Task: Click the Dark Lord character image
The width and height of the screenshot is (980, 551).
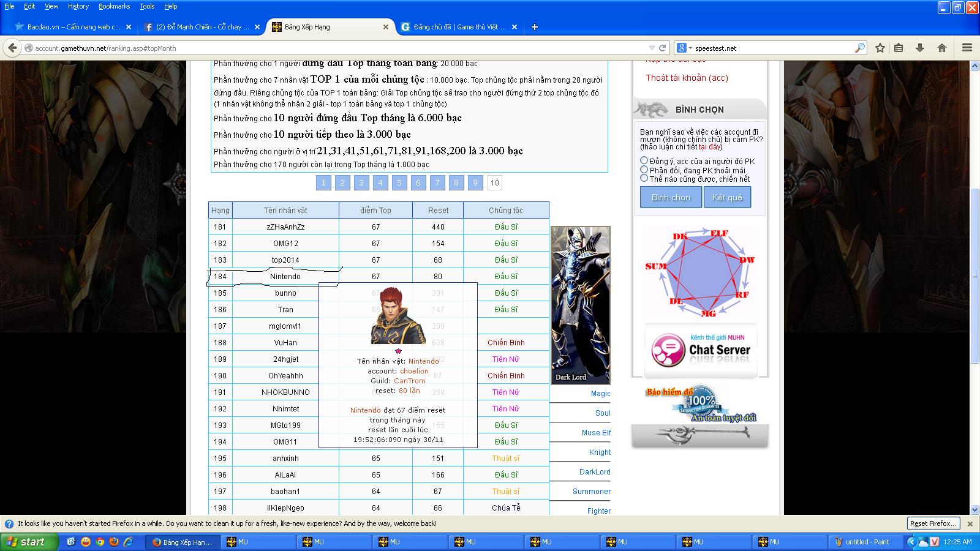Action: [x=581, y=305]
